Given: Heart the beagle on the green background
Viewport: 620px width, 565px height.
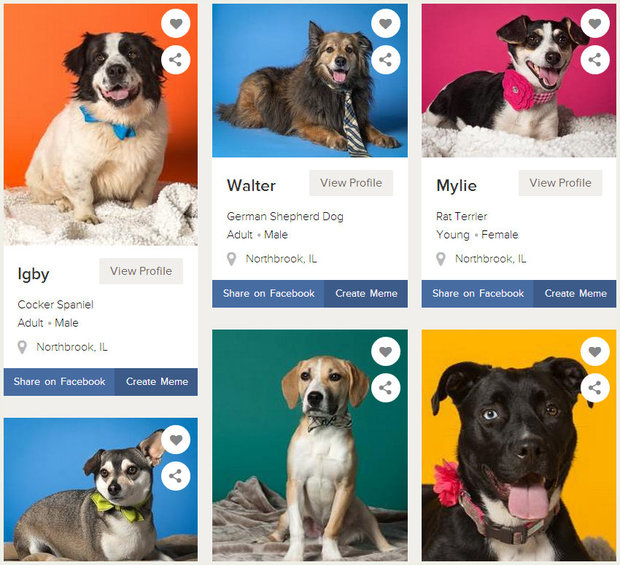Looking at the screenshot, I should tap(386, 351).
